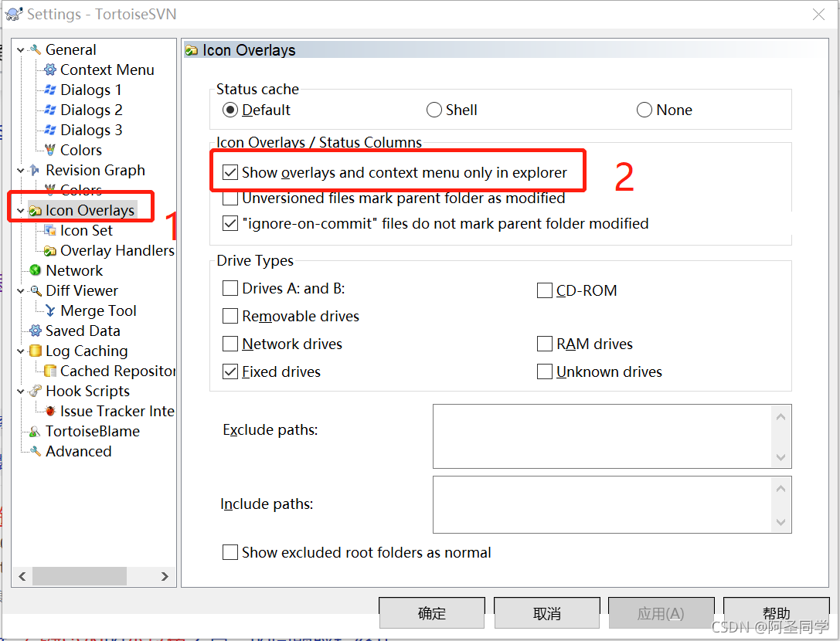The width and height of the screenshot is (840, 641).
Task: Click the Revision Graph icon
Action: pos(36,171)
